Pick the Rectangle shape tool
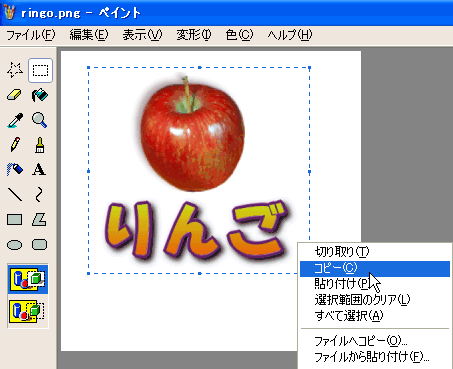The width and height of the screenshot is (453, 369). click(15, 220)
